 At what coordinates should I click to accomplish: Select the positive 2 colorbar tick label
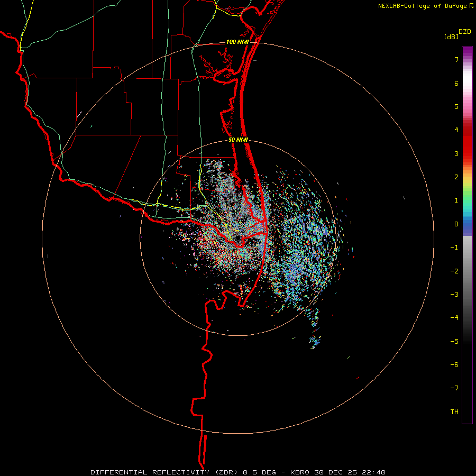pos(456,177)
